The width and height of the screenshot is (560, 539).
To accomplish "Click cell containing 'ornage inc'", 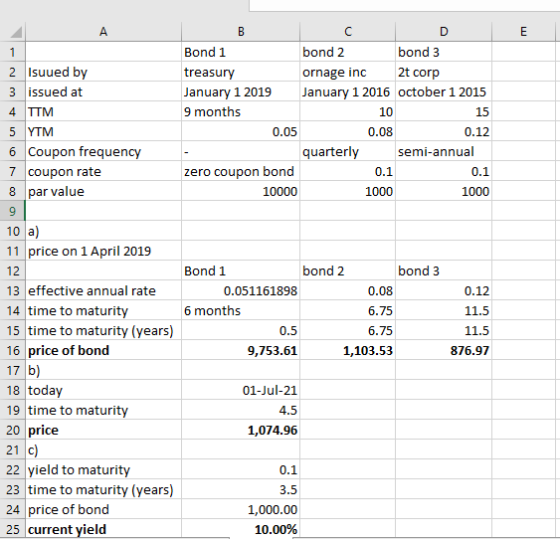I will (348, 72).
